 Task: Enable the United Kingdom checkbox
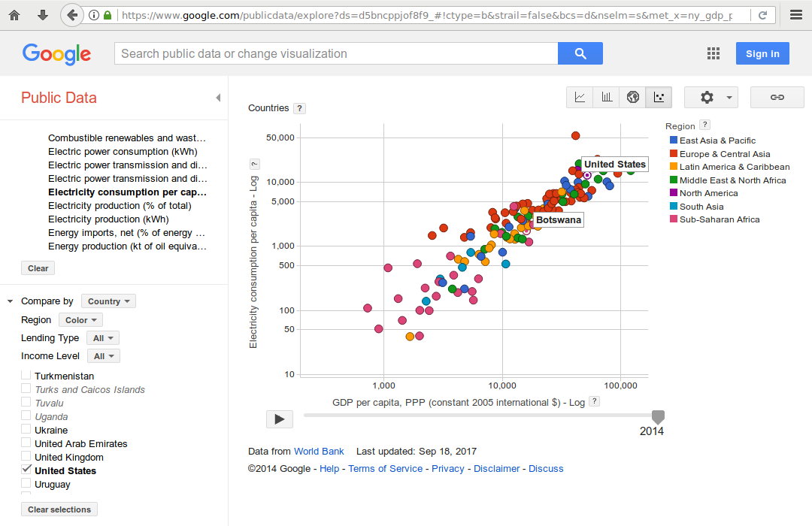pos(26,456)
